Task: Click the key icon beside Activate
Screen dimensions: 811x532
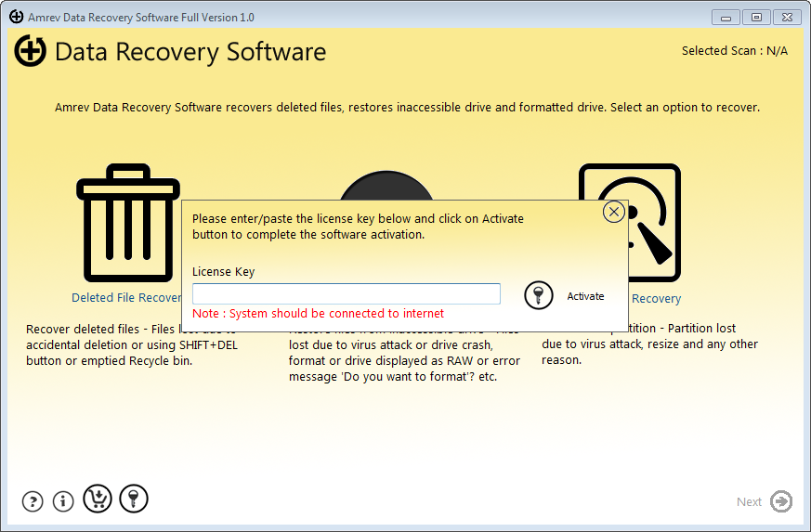Action: (539, 296)
